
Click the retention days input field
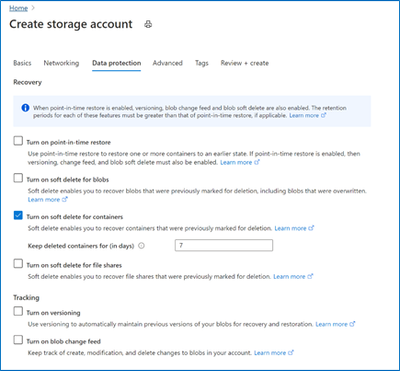224,245
